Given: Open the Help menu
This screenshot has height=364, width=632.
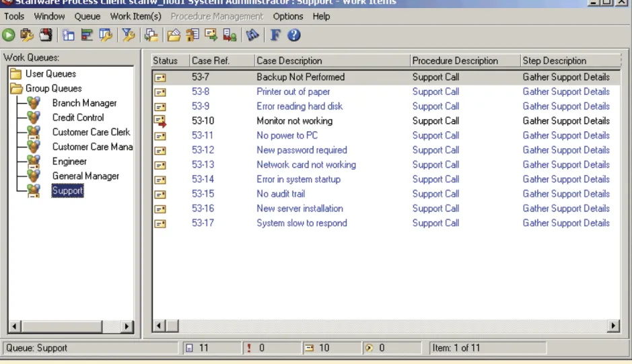Looking at the screenshot, I should pos(321,17).
